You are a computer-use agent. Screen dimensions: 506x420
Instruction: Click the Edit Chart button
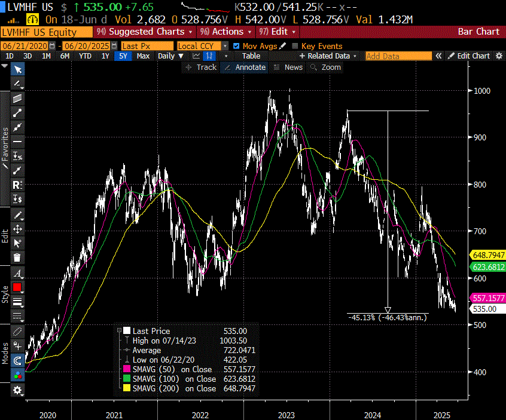[x=469, y=56]
